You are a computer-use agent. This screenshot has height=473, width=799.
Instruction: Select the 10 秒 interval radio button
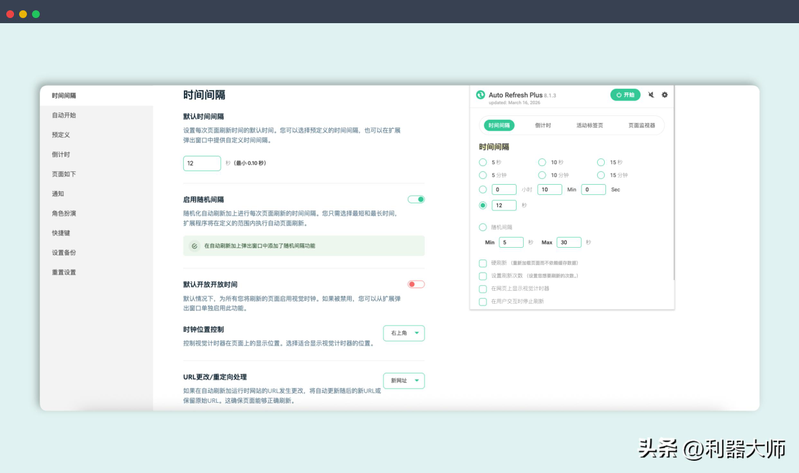542,162
